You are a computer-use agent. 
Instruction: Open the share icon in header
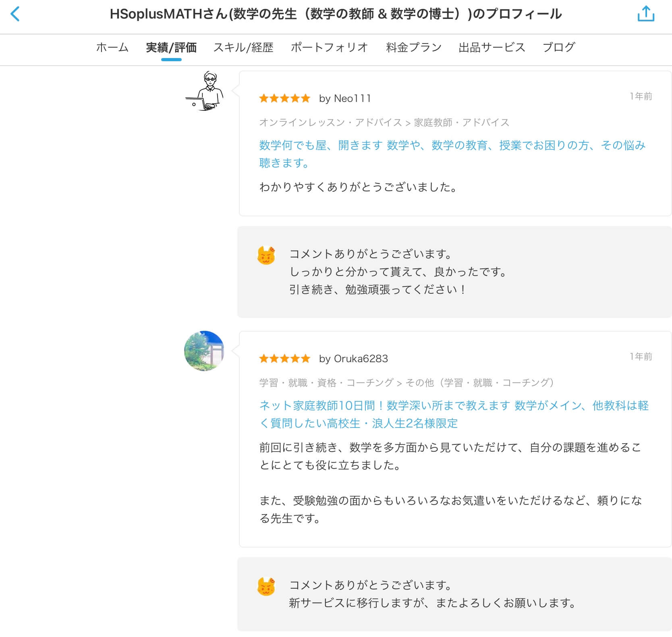click(645, 14)
